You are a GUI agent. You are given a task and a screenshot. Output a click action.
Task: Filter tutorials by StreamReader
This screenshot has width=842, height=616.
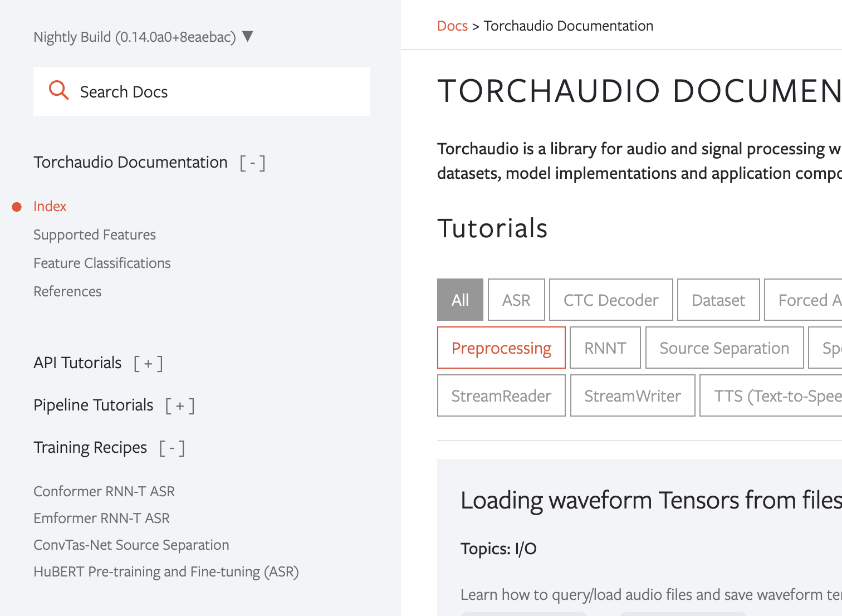click(501, 395)
